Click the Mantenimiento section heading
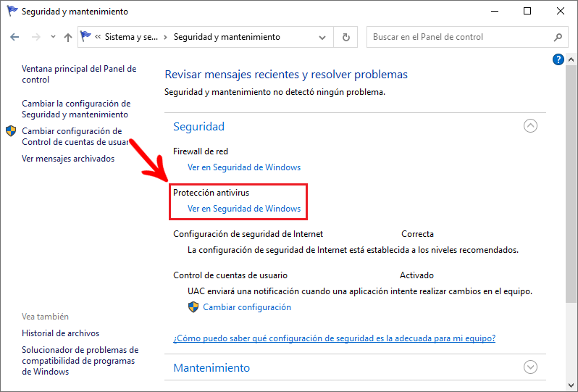 coord(211,367)
